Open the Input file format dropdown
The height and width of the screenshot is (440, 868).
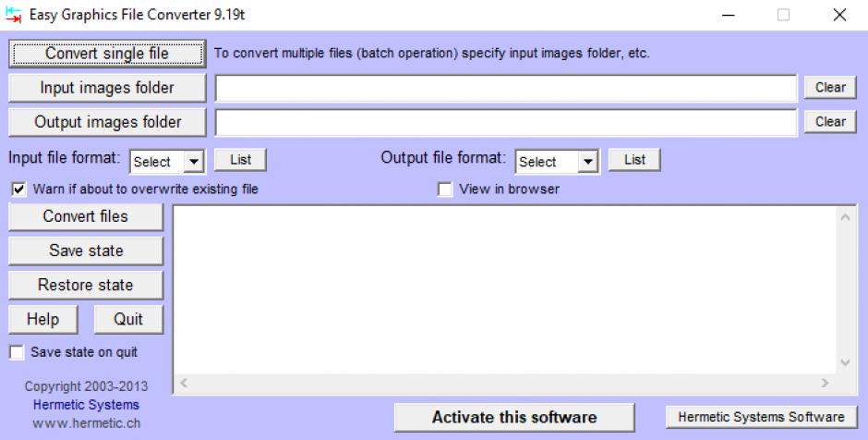point(193,162)
